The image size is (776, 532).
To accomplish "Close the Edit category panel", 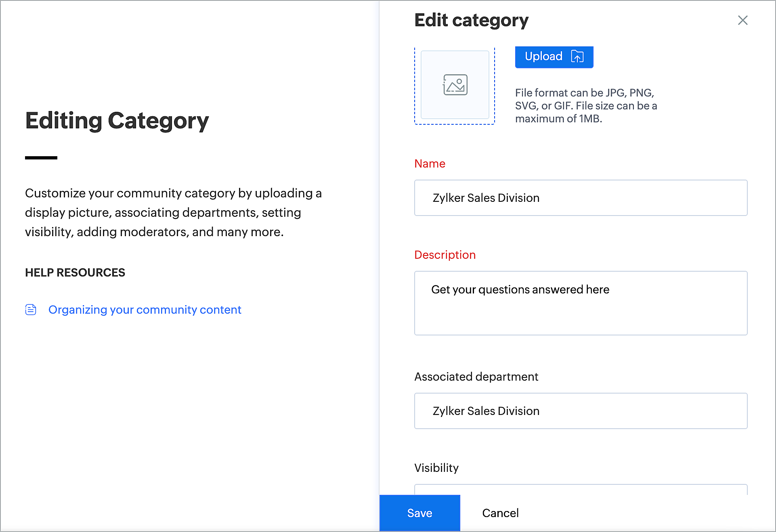I will pyautogui.click(x=742, y=20).
